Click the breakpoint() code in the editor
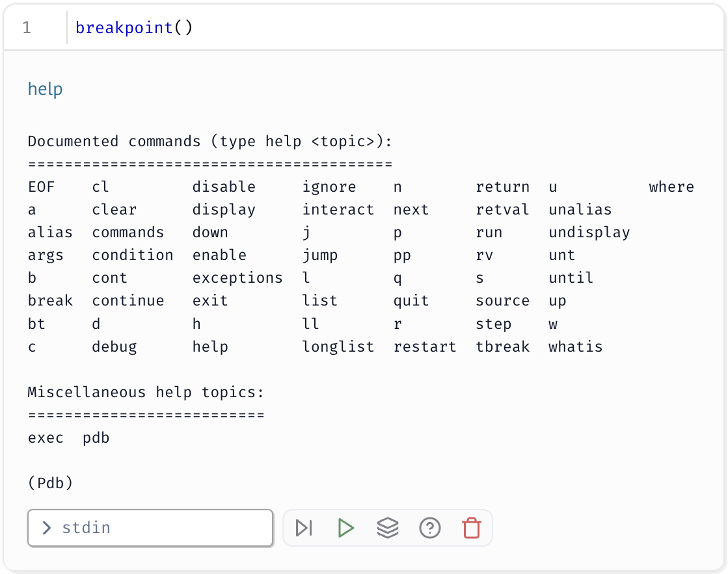 pos(134,28)
